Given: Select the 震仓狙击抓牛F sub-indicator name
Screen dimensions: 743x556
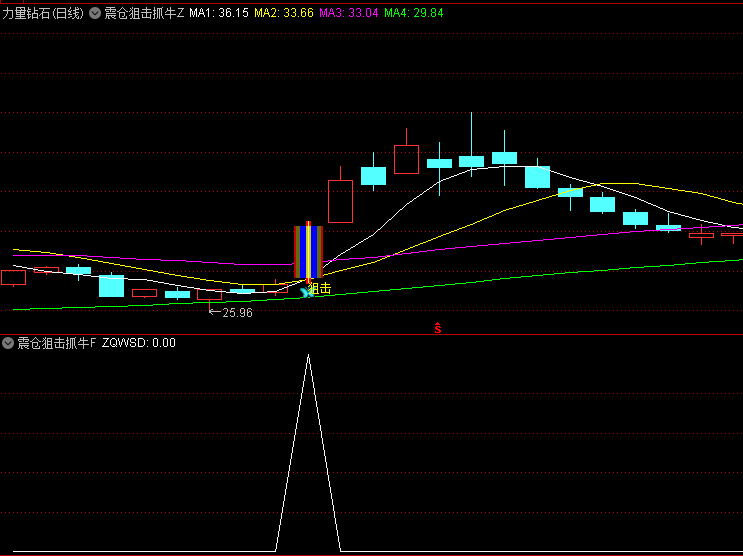Looking at the screenshot, I should click(x=58, y=343).
